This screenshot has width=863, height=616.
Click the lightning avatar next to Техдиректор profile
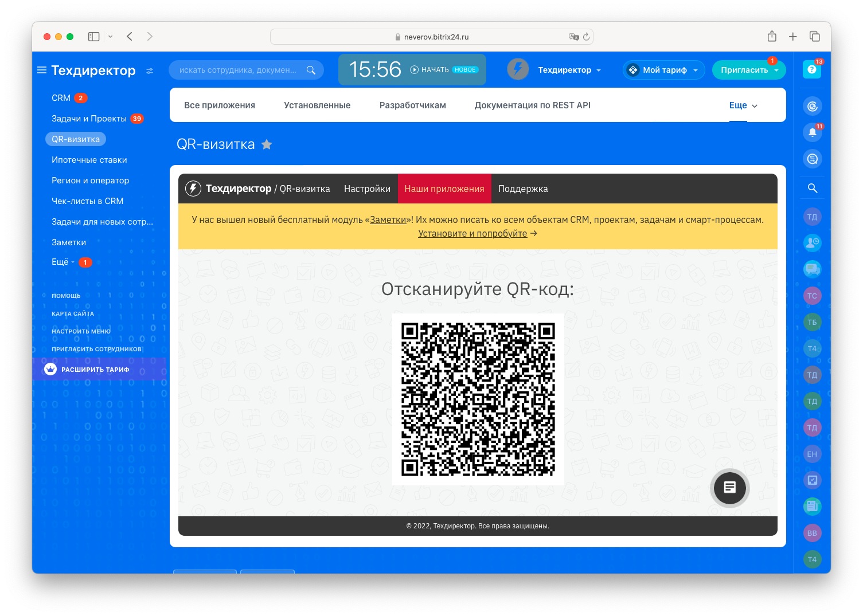[x=518, y=69]
